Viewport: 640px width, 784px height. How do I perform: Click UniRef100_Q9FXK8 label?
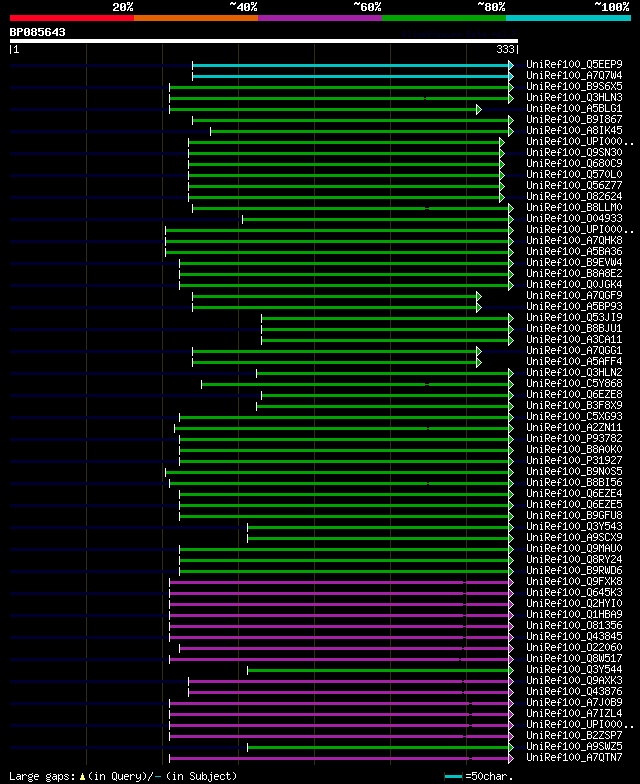(574, 582)
